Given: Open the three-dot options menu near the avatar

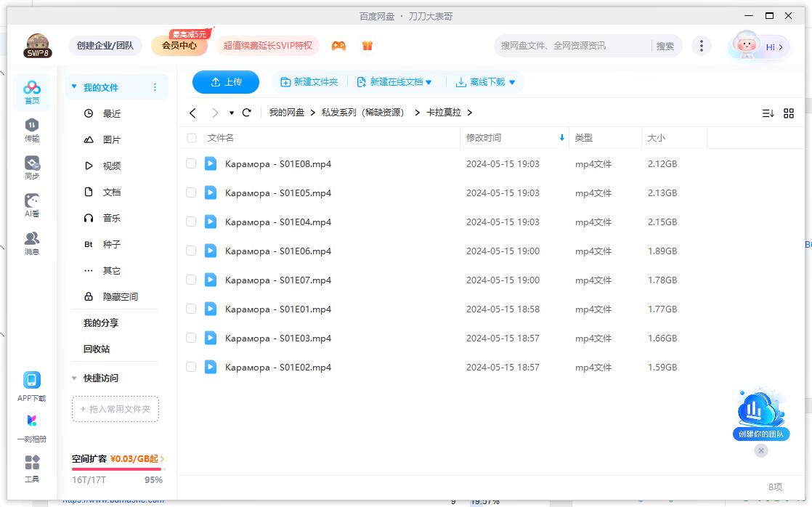Looking at the screenshot, I should tap(702, 45).
